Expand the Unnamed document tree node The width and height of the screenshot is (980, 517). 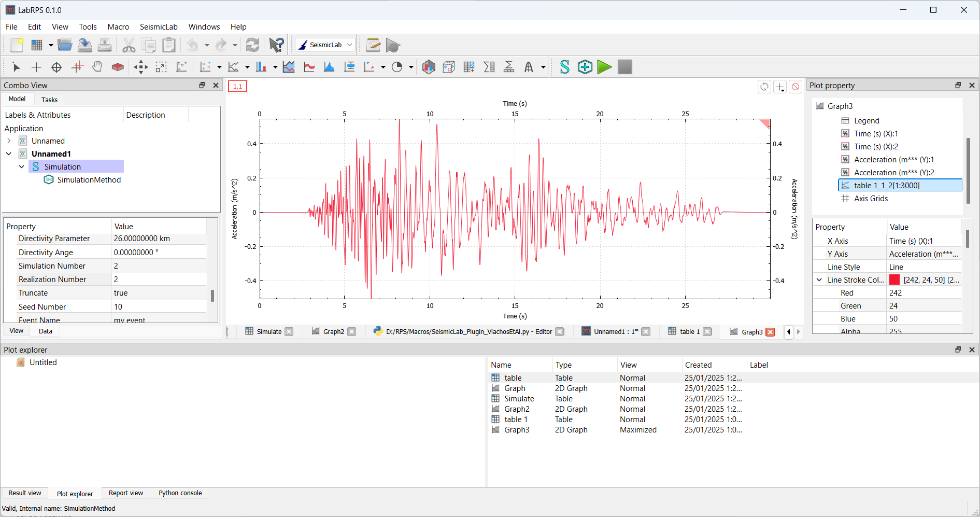(9, 141)
